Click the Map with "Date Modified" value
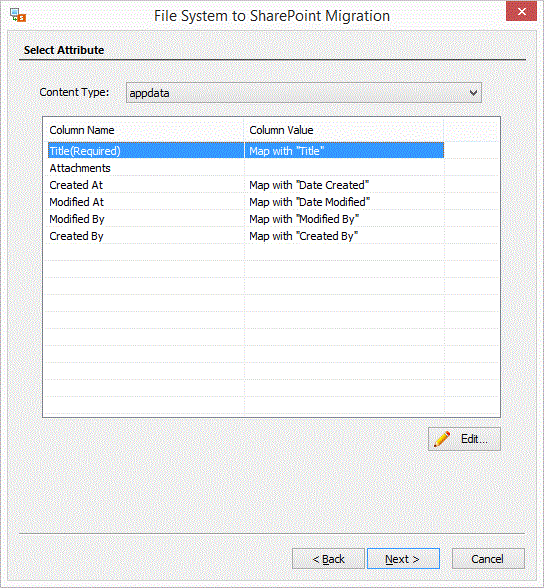Viewport: 544px width, 588px height. coord(310,202)
